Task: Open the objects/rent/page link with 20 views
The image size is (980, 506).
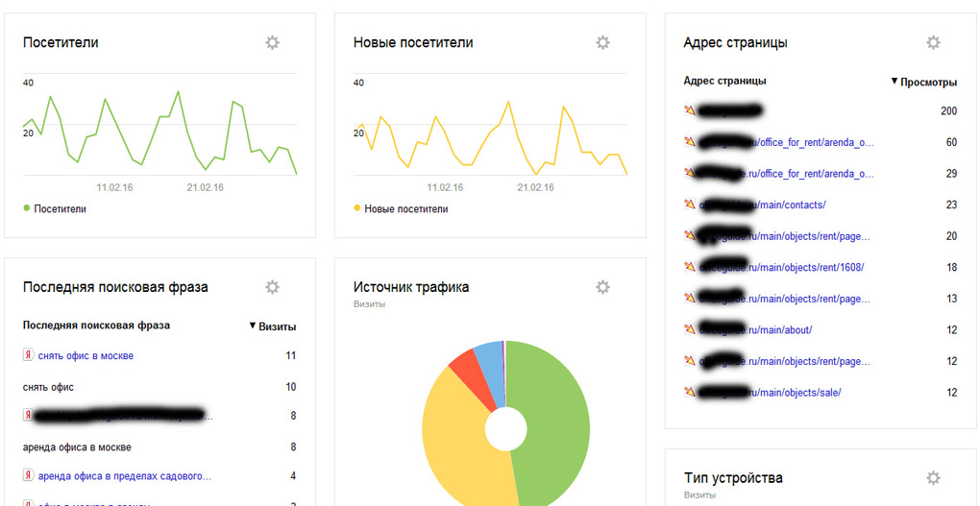Action: pos(784,236)
